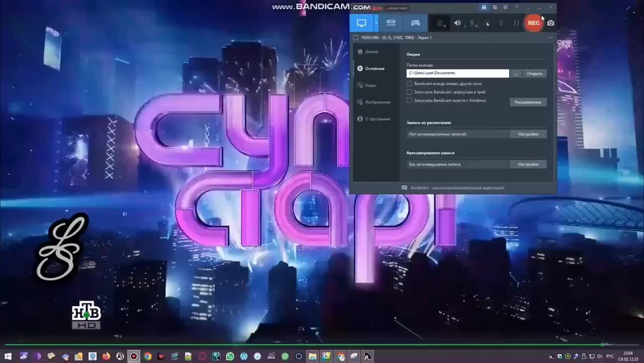Click the Открыть button
This screenshot has height=363, width=644.
tap(535, 73)
